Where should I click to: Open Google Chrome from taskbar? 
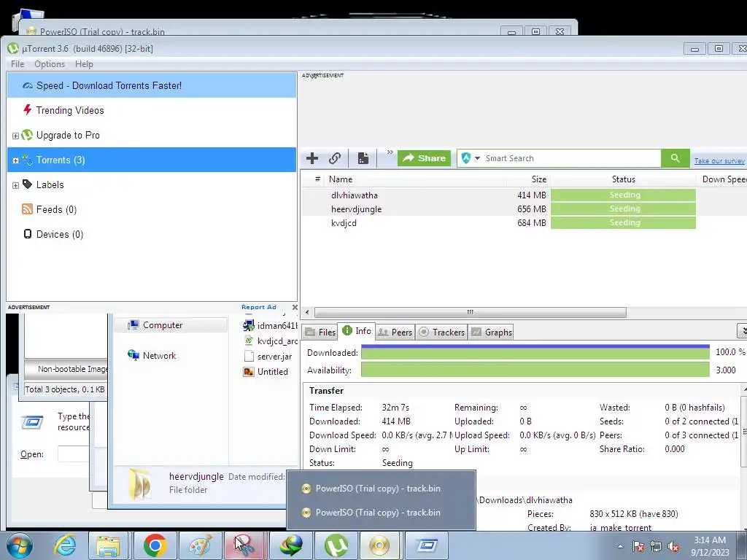pos(155,545)
